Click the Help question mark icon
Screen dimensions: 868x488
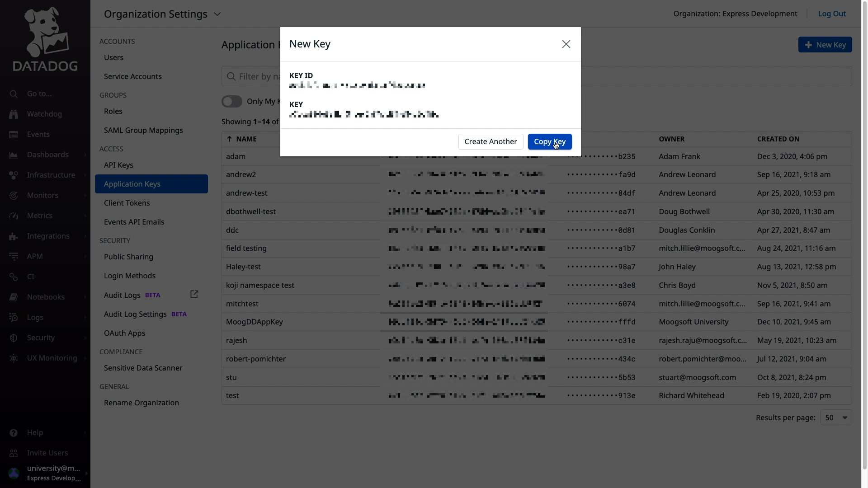[14, 433]
